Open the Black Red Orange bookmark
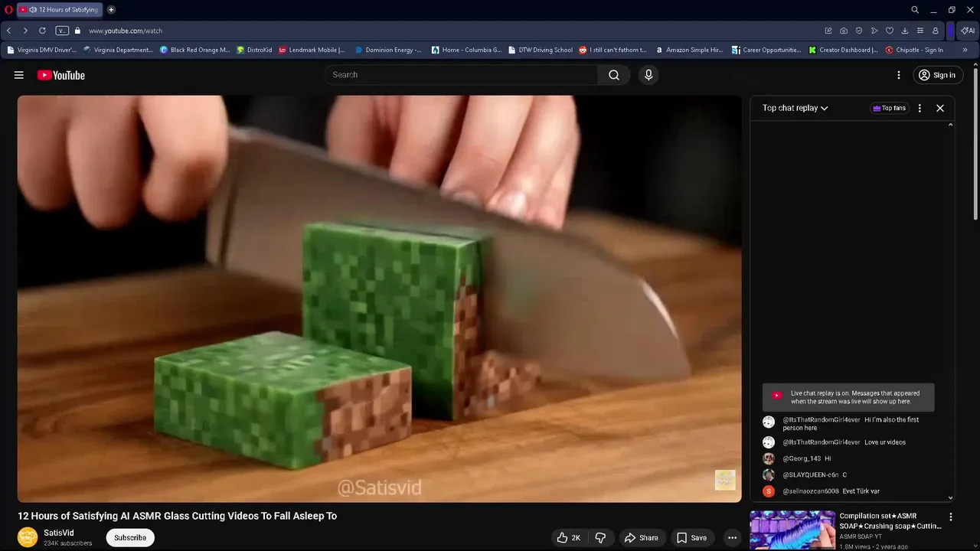Image resolution: width=980 pixels, height=551 pixels. (194, 50)
